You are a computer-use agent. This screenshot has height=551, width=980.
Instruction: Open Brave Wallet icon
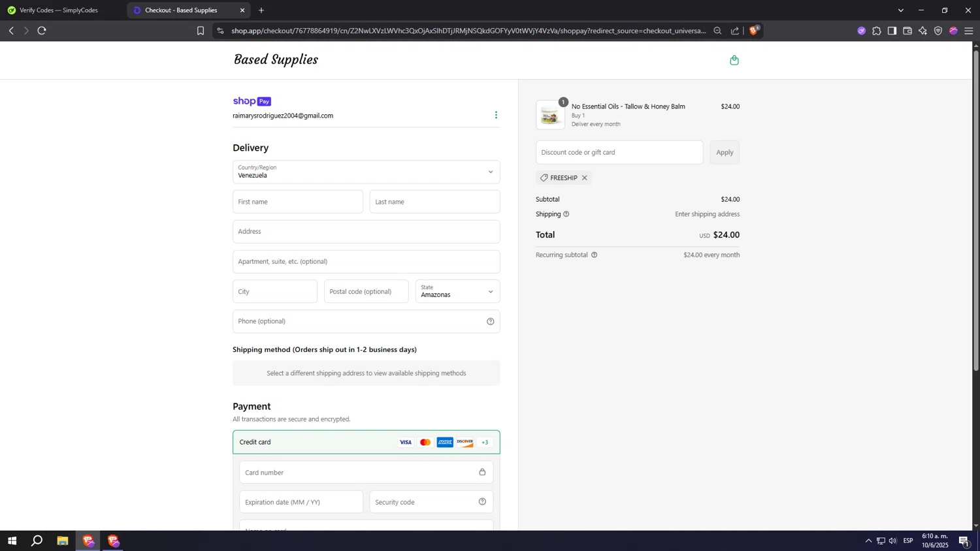point(907,31)
